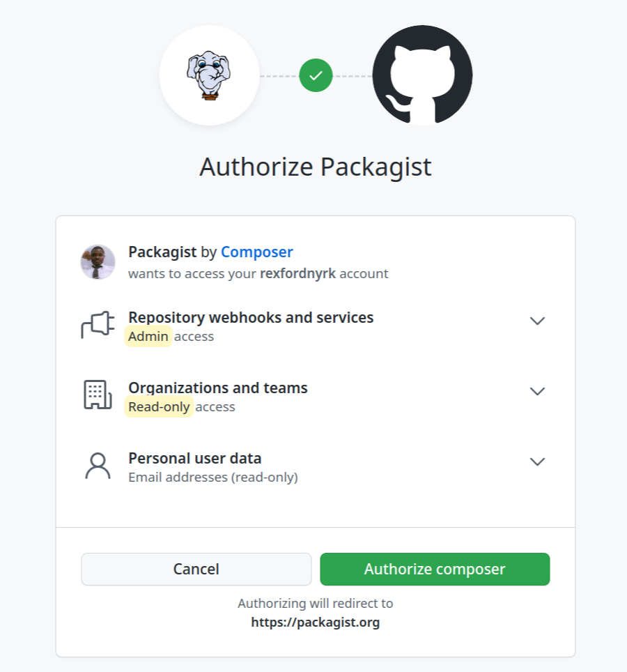Click the Packagist app avatar image
This screenshot has height=672, width=627.
tap(98, 261)
